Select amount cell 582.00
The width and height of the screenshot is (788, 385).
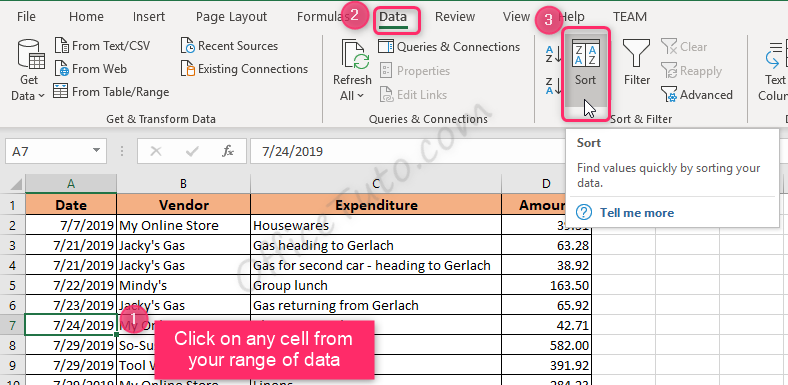(547, 345)
